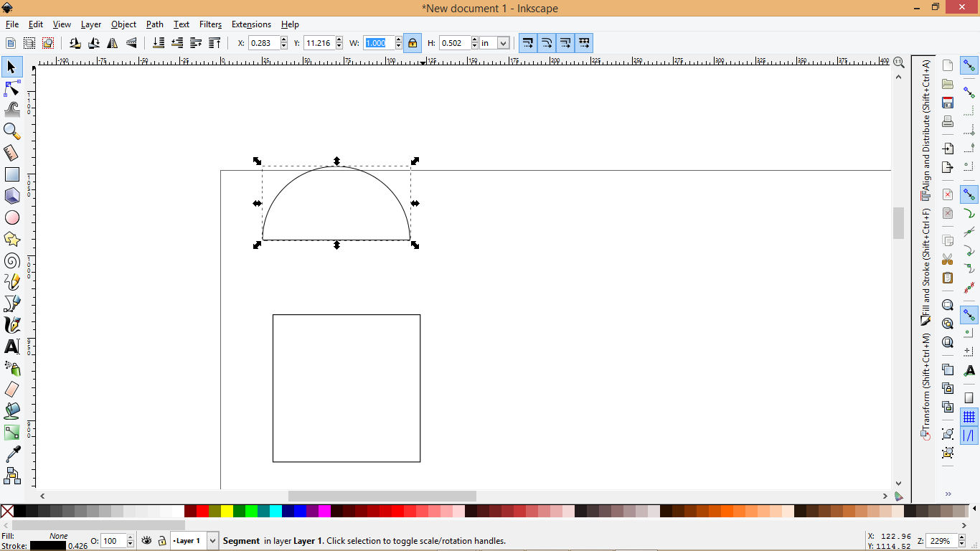Select the Text tool
Viewport: 980px width, 551px height.
[11, 347]
